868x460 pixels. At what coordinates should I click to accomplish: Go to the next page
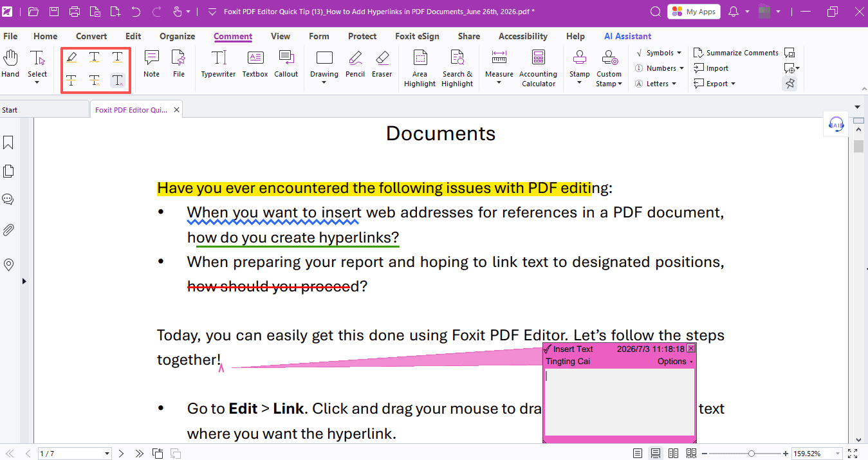(122, 454)
